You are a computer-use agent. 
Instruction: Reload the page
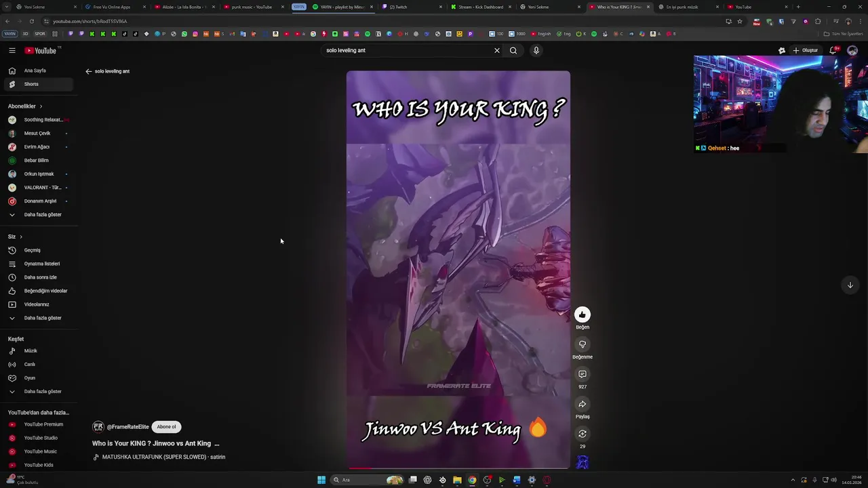(32, 21)
